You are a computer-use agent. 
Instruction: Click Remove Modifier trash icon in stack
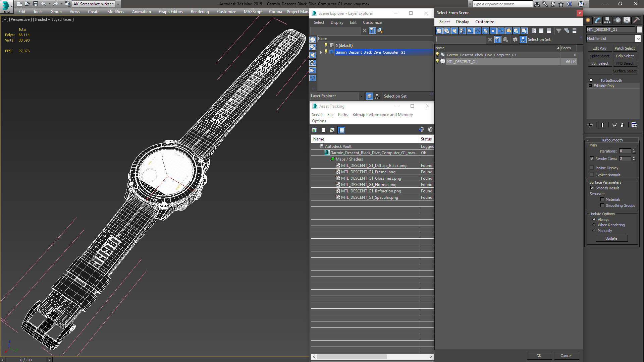622,125
